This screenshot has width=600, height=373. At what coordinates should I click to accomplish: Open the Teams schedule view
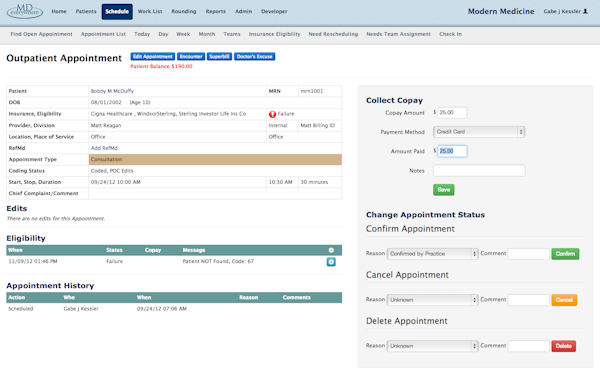(x=232, y=34)
